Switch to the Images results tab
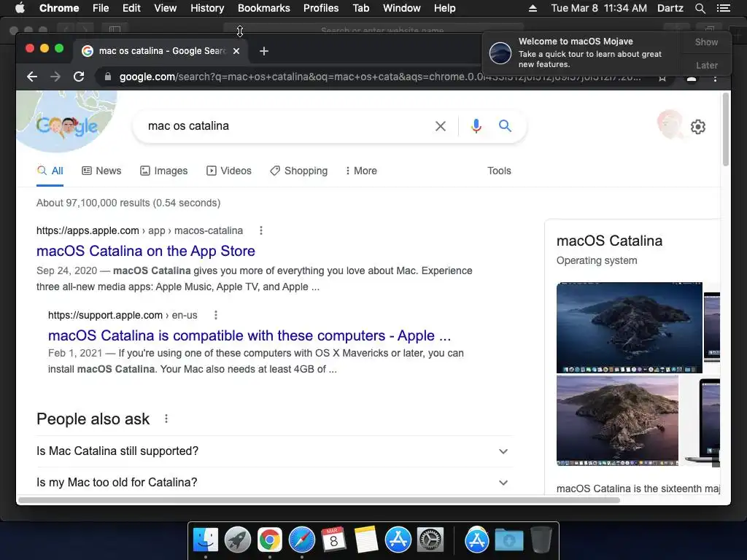The image size is (747, 560). pyautogui.click(x=164, y=171)
